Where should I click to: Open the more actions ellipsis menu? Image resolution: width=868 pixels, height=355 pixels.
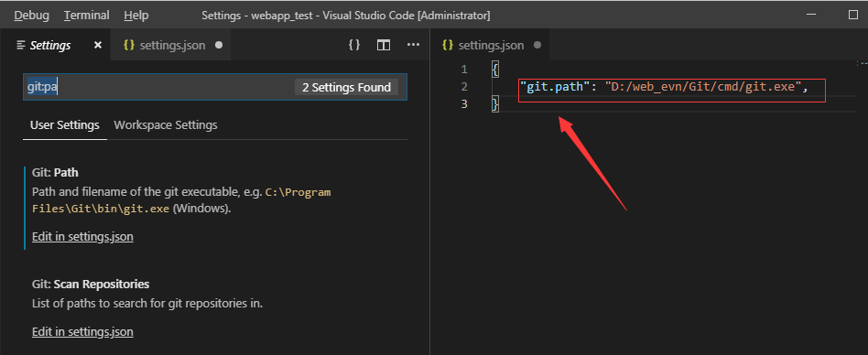click(414, 45)
